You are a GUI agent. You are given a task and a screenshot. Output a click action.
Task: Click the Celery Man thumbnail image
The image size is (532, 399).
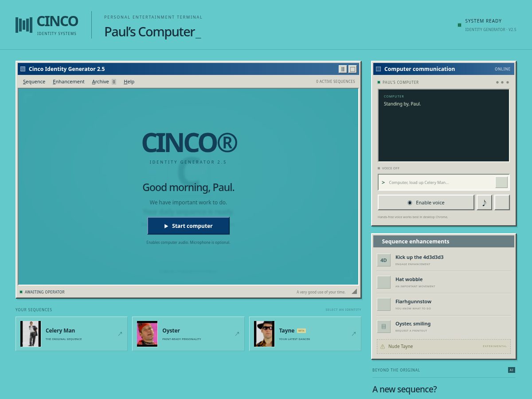(x=31, y=334)
